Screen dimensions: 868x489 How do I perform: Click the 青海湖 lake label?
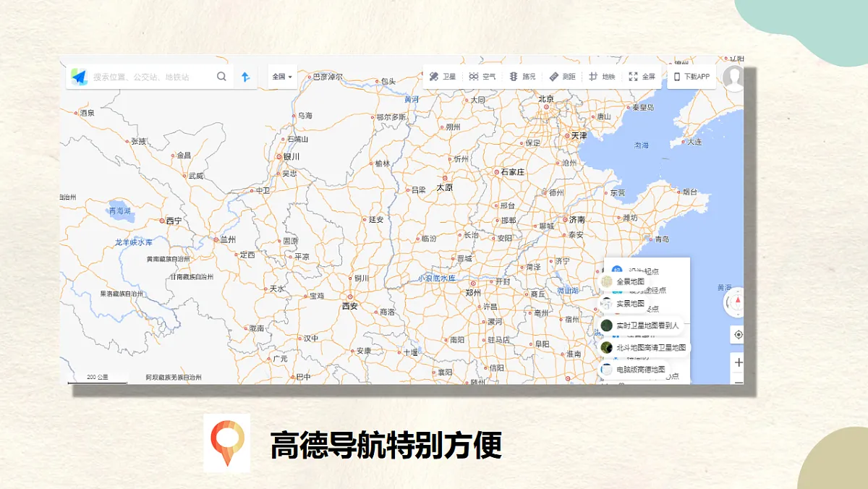(119, 211)
